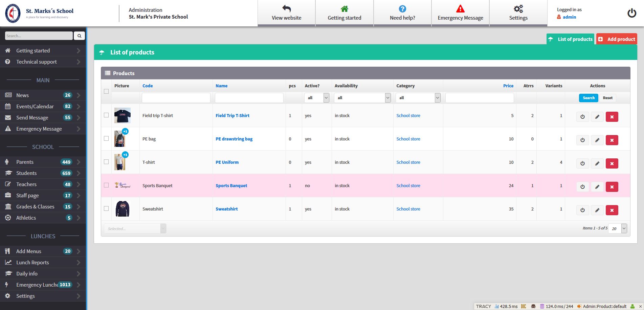
Task: Toggle the Sports Banquet power activation icon
Action: pyautogui.click(x=582, y=187)
